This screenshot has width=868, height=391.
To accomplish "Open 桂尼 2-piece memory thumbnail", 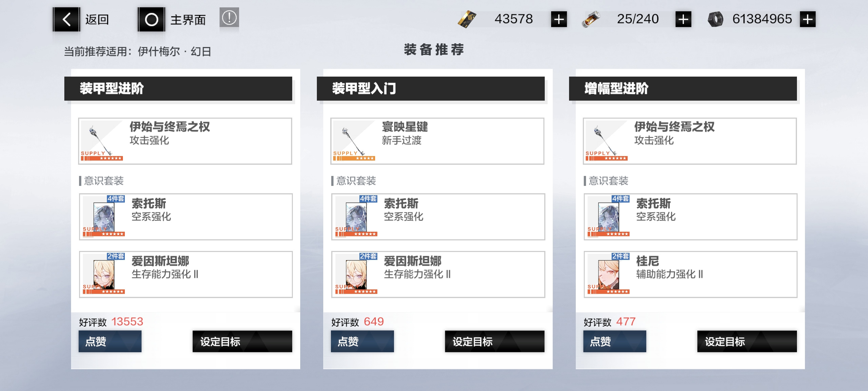I will (x=608, y=274).
